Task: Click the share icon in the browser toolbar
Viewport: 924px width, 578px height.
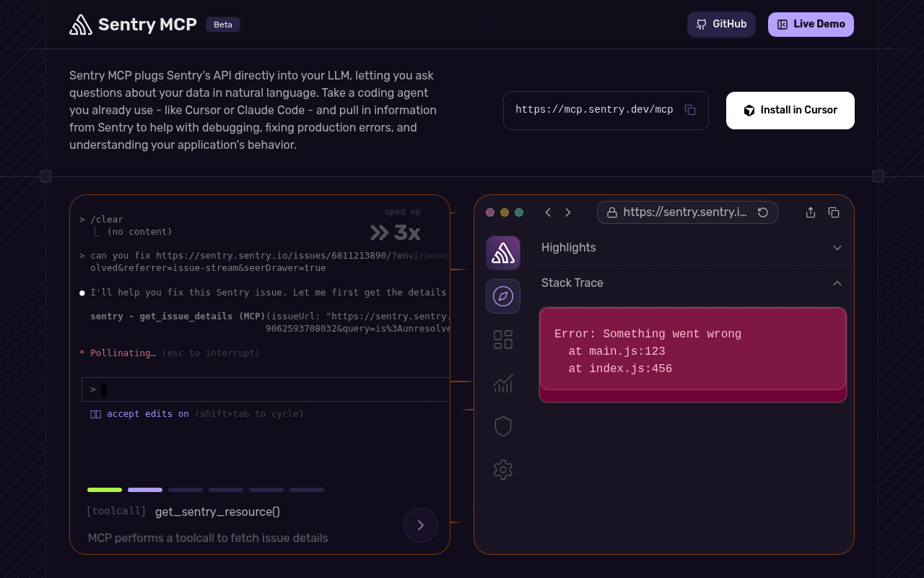Action: (x=811, y=212)
